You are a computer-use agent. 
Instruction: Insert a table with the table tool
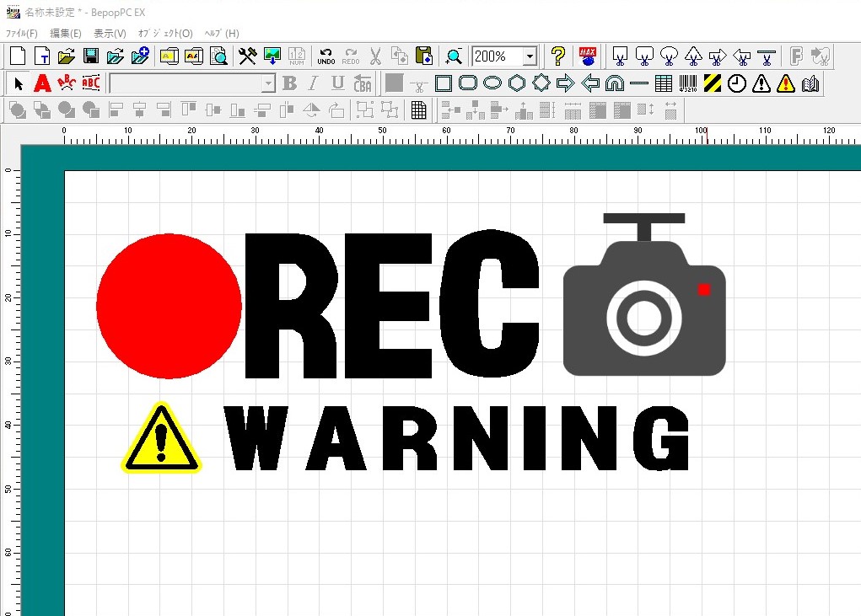click(664, 83)
